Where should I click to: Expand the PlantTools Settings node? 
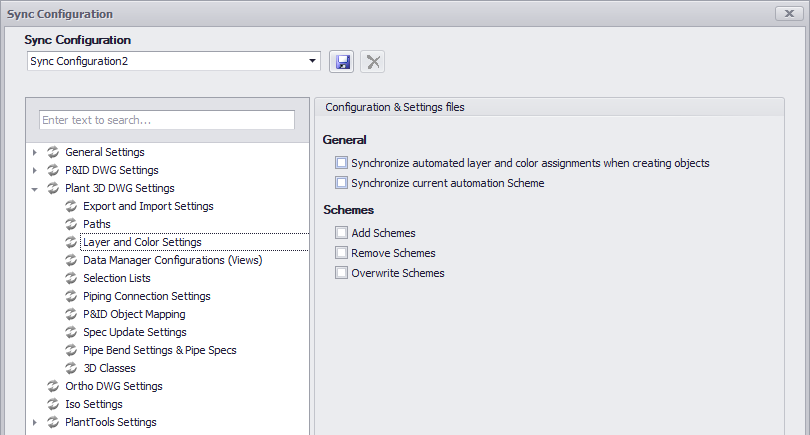click(x=35, y=423)
